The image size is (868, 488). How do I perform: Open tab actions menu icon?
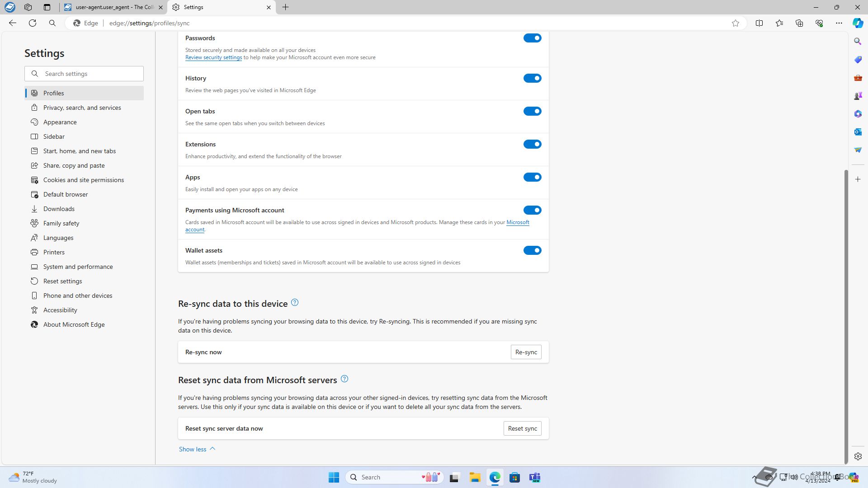(x=47, y=7)
